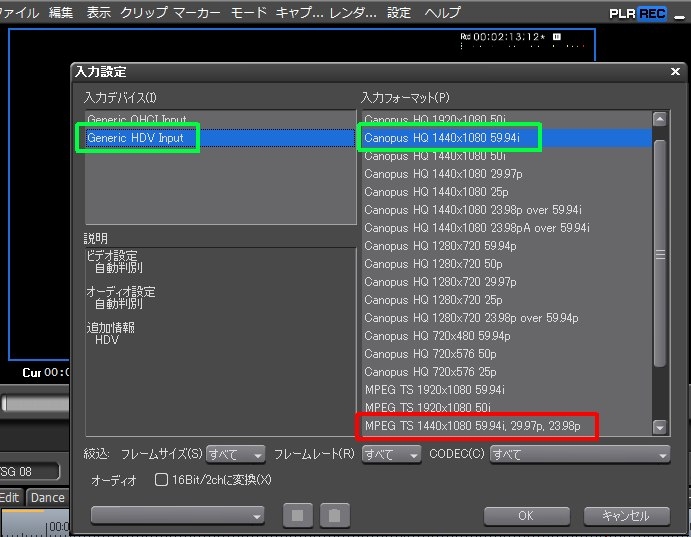Close the 入力設定 dialog

pyautogui.click(x=675, y=71)
